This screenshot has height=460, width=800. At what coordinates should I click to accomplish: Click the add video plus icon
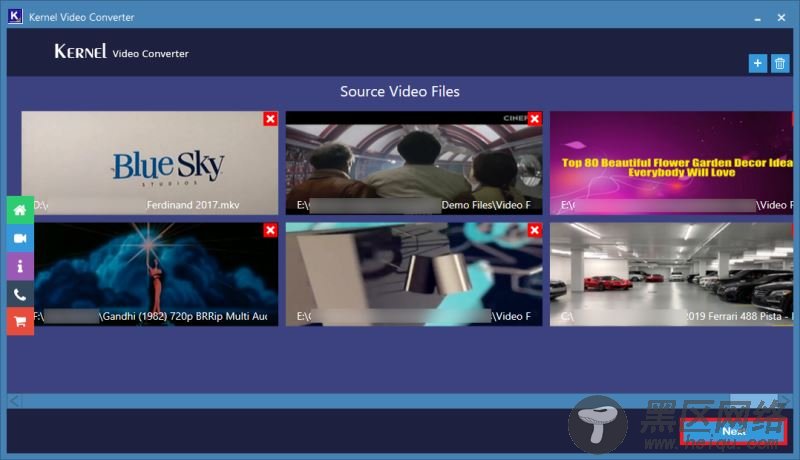coord(758,63)
